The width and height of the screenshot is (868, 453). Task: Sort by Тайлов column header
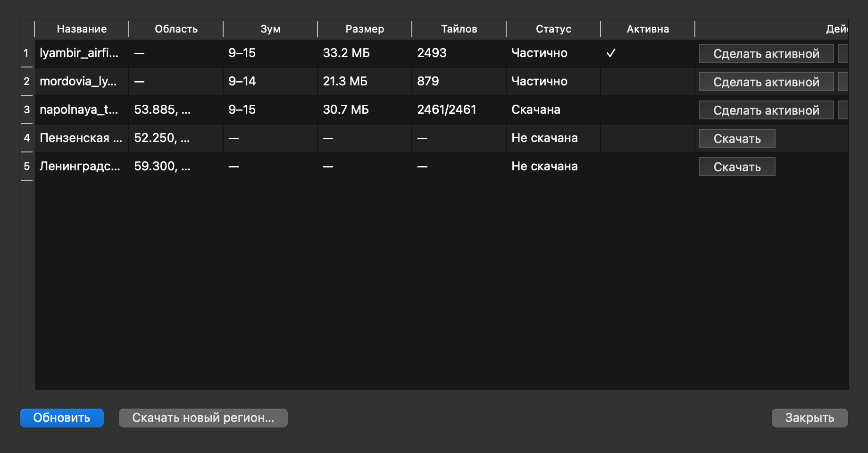tap(459, 29)
